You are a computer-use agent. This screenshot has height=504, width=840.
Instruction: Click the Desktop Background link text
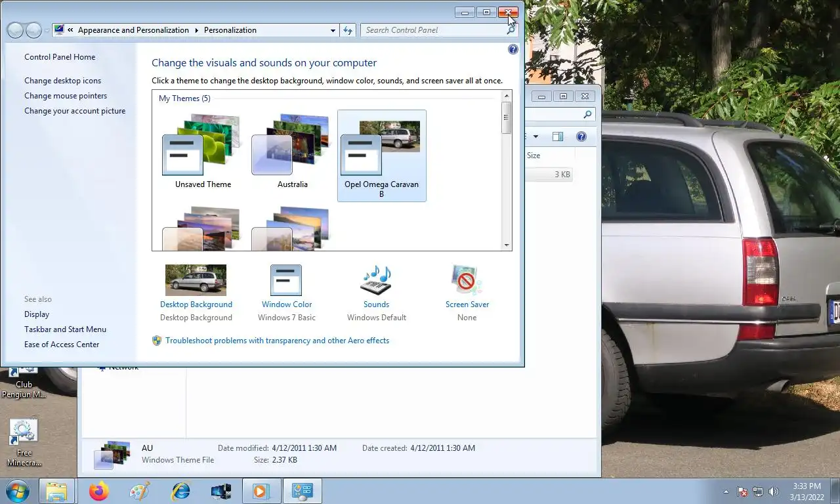click(x=196, y=304)
